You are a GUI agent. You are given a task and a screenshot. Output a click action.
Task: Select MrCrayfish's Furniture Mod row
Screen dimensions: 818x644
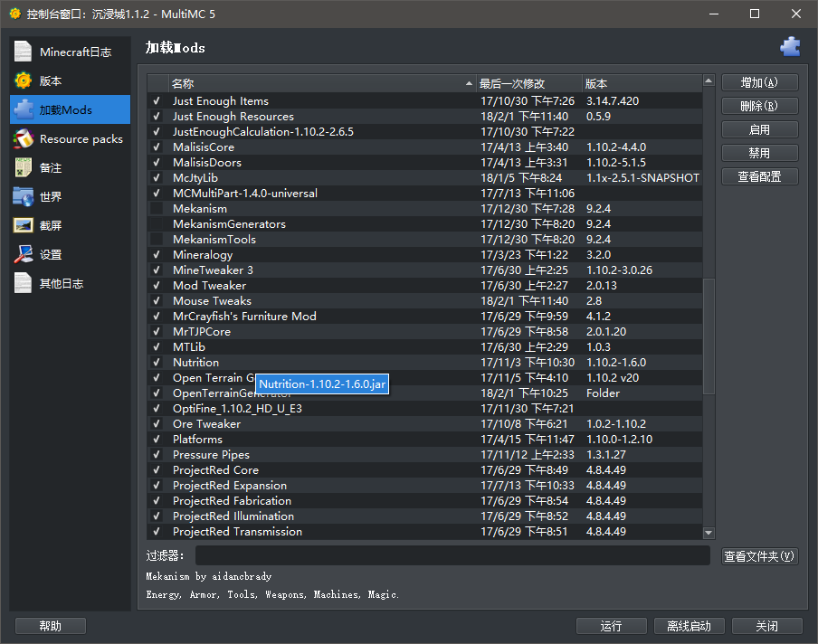click(x=424, y=317)
